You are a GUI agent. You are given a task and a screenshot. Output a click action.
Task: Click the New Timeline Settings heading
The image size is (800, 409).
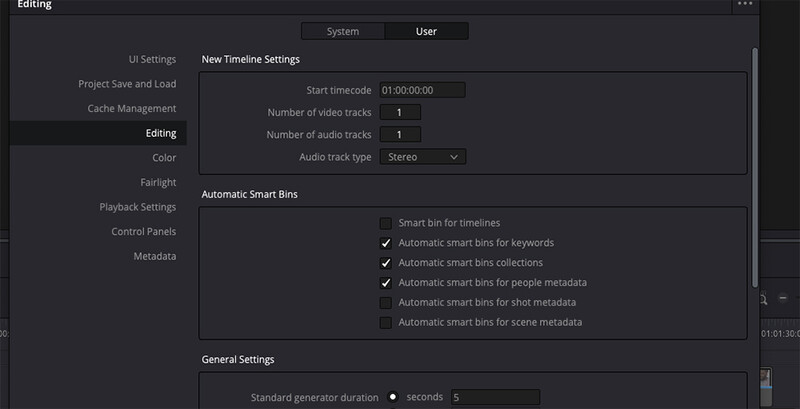coord(251,59)
